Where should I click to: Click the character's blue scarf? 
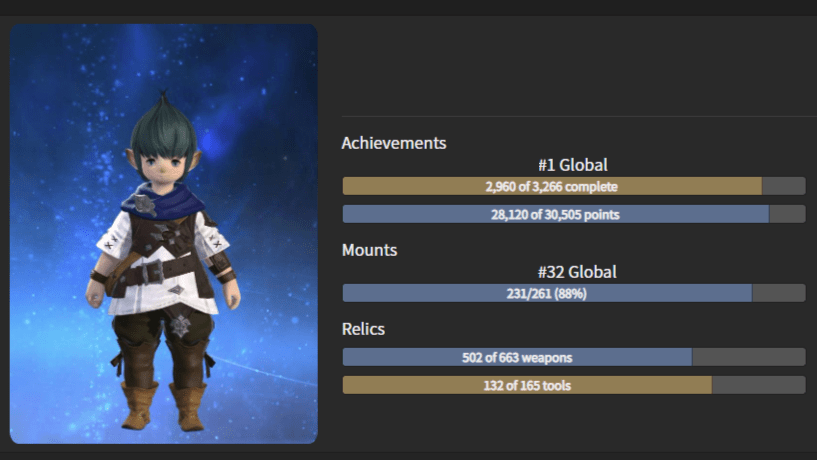click(163, 202)
